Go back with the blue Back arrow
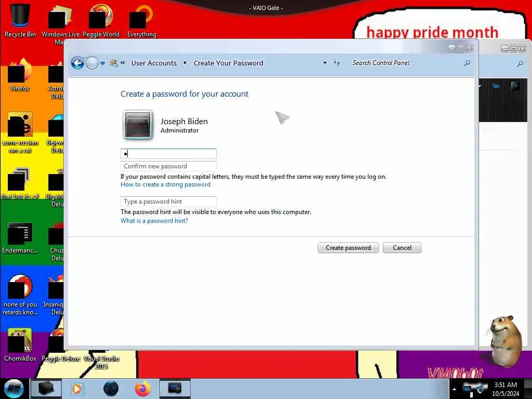Image resolution: width=532 pixels, height=399 pixels. tap(77, 63)
